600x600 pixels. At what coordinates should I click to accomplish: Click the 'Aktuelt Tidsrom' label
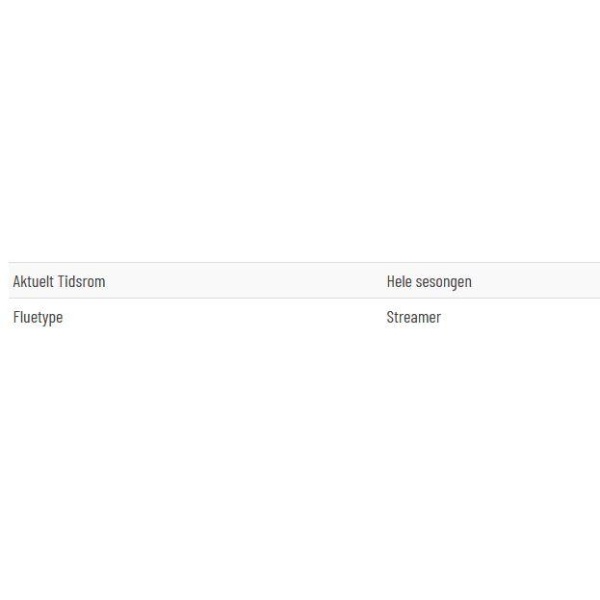59,281
